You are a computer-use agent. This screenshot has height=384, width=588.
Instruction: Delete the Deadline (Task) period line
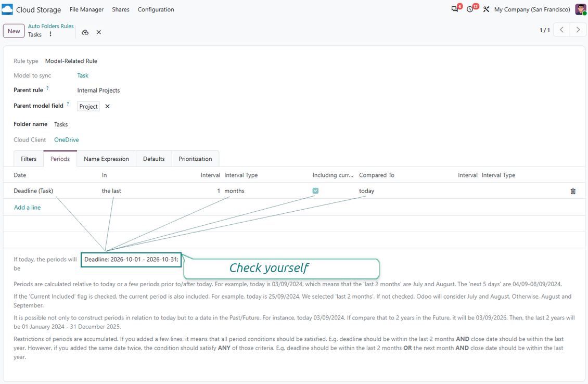[572, 191]
